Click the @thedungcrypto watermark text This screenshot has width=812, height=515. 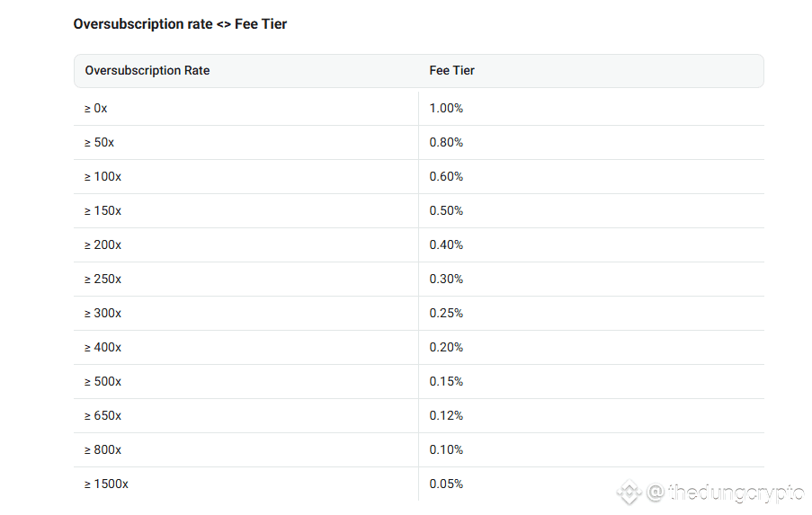click(725, 493)
